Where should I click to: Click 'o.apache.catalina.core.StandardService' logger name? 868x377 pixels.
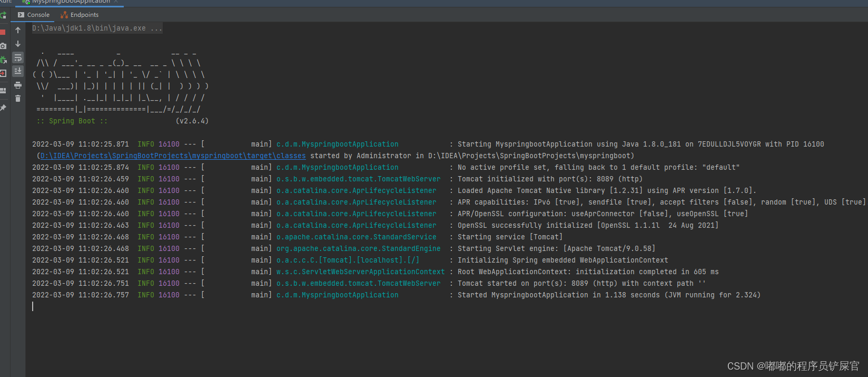(x=356, y=237)
